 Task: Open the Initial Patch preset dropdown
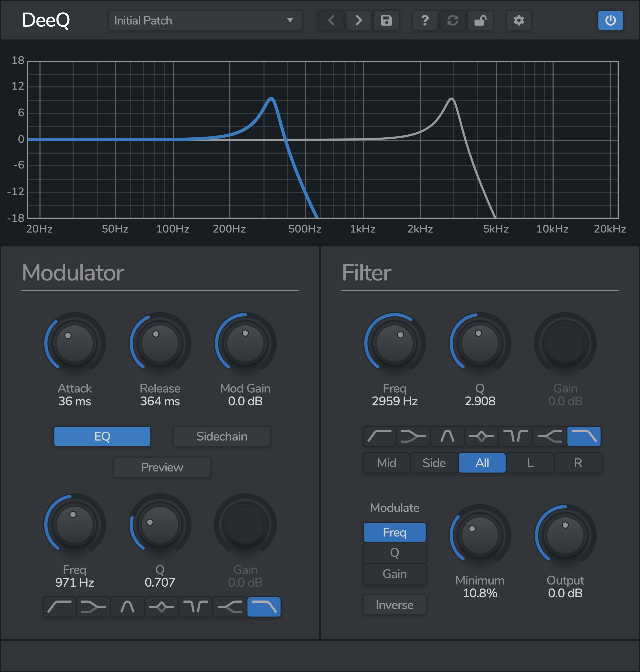click(205, 21)
